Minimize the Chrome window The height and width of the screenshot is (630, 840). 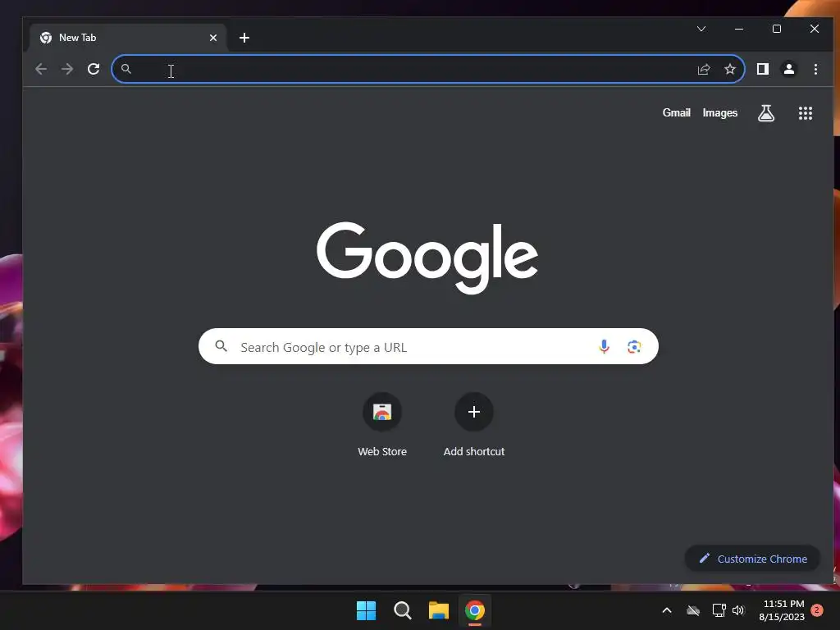click(739, 29)
